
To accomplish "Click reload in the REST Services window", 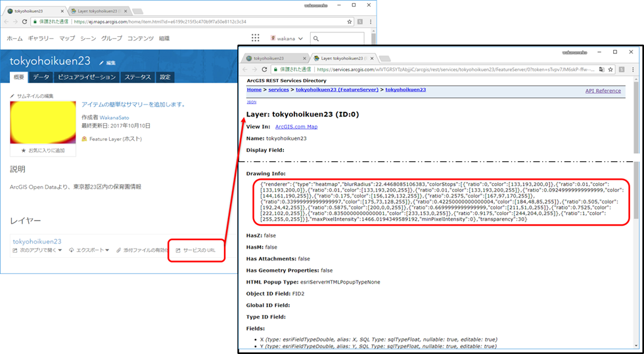I will pyautogui.click(x=264, y=70).
